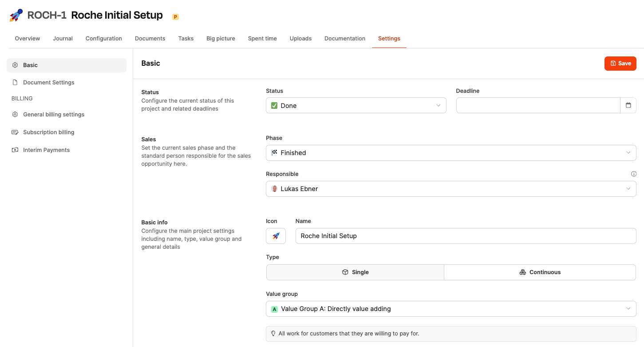Expand the Value group dropdown
The height and width of the screenshot is (347, 644).
pyautogui.click(x=450, y=309)
